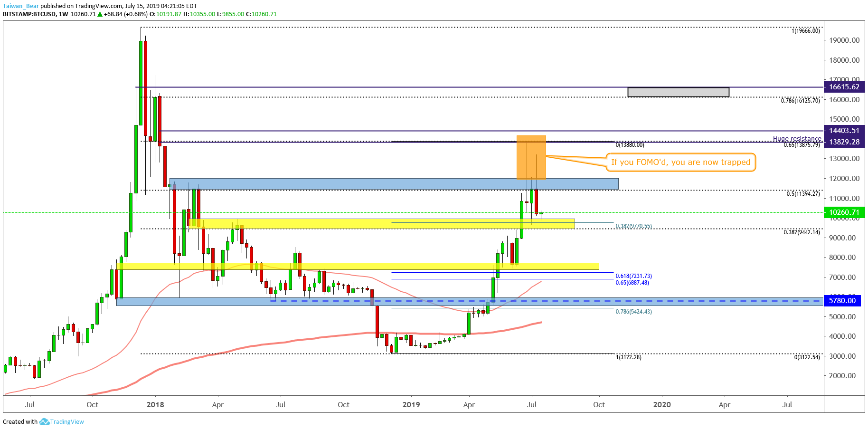Click the 0(3122.54) fib label
The height and width of the screenshot is (430, 868).
tap(807, 357)
